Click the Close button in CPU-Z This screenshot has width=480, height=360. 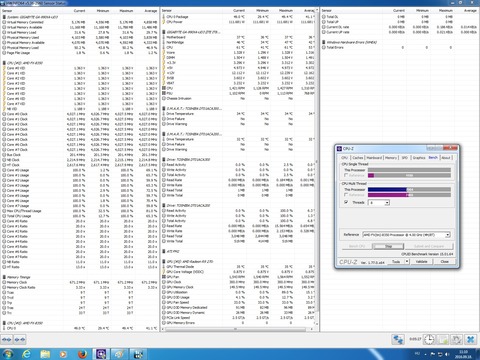[445, 262]
